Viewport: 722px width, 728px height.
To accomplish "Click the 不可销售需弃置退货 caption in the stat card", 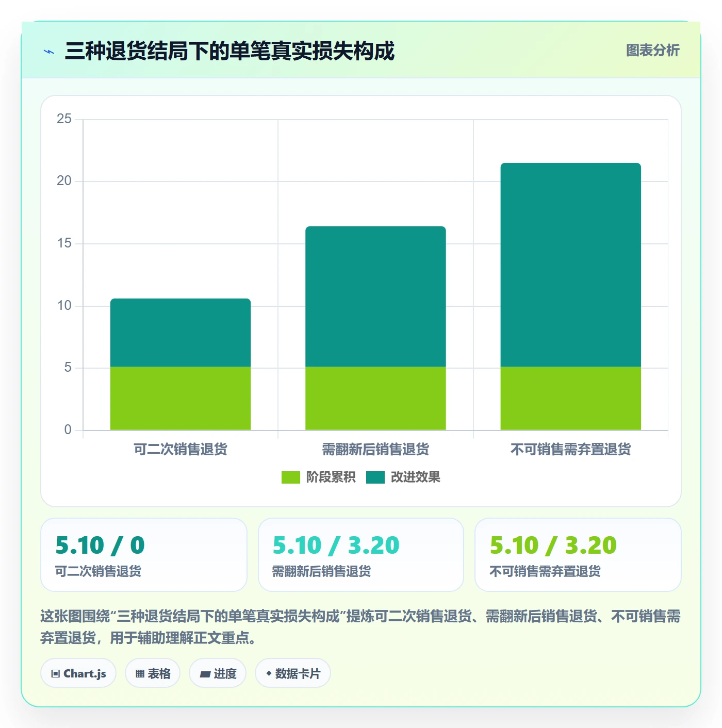I will 545,571.
